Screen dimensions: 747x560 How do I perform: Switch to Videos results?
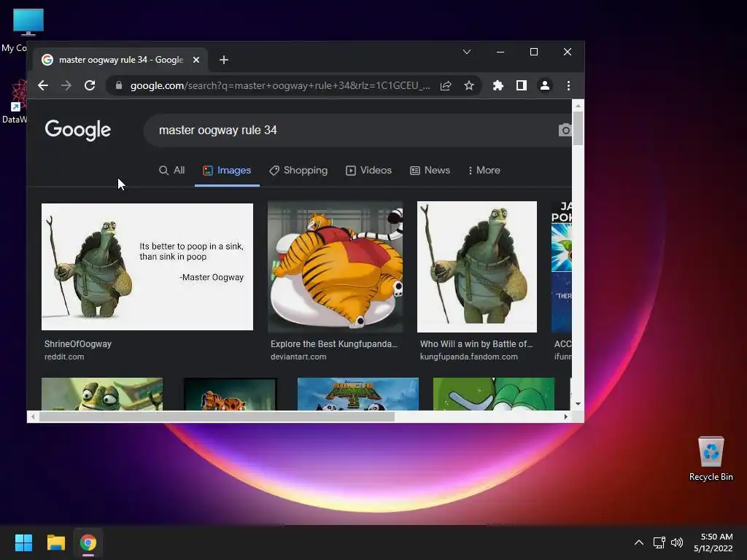368,171
